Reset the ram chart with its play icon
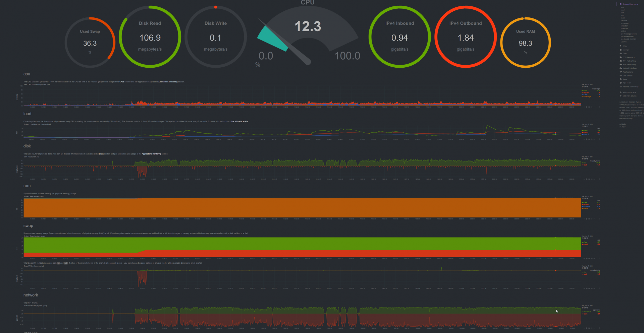 point(587,219)
